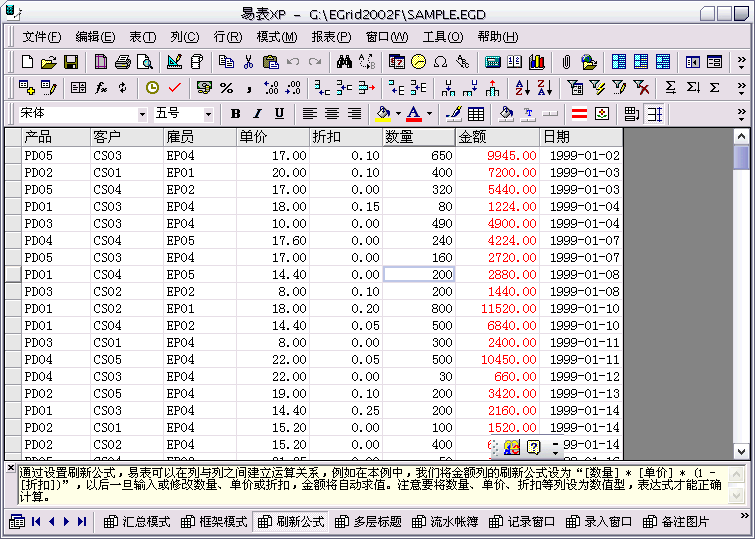Toggle Italic formatting

(257, 114)
